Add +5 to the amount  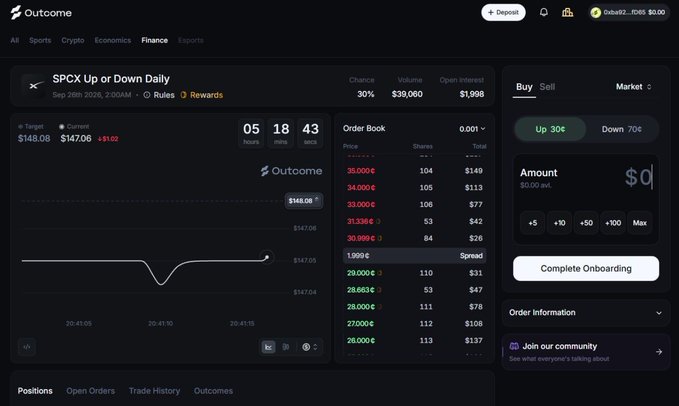533,223
